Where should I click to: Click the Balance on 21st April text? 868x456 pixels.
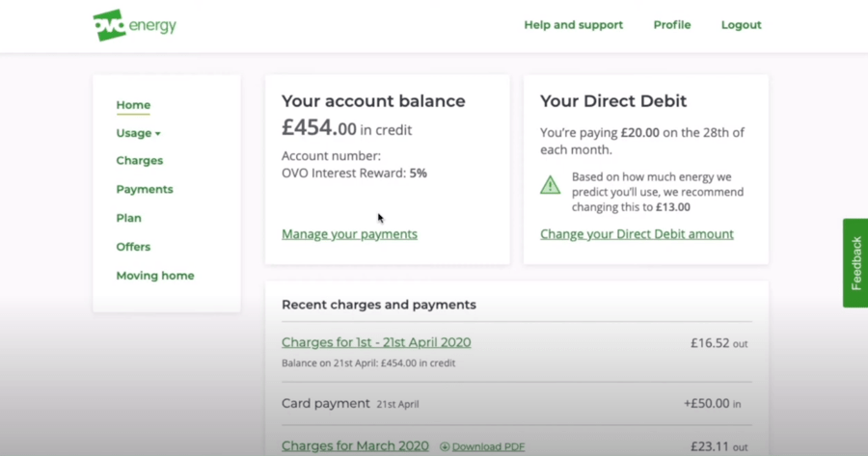click(x=368, y=363)
